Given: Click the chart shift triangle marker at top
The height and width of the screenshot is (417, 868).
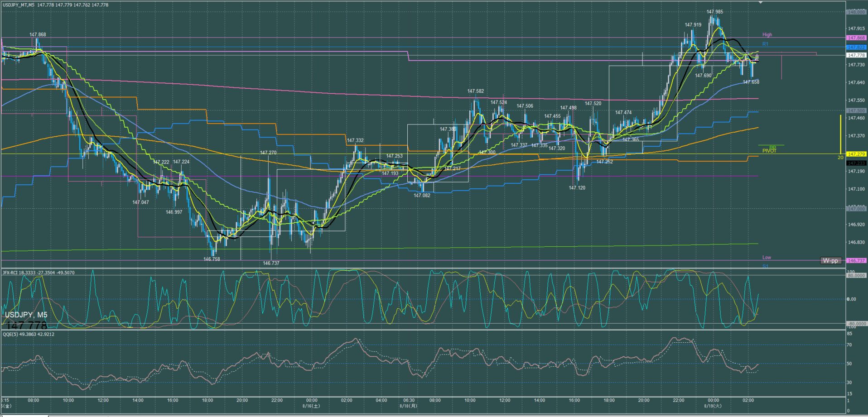Looking at the screenshot, I should pos(761,2).
